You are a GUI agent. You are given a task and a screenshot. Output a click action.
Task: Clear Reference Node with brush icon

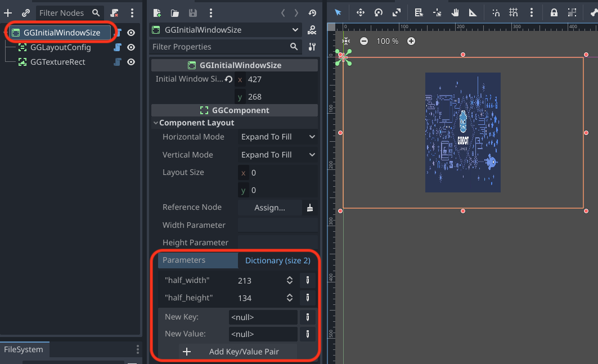point(309,208)
